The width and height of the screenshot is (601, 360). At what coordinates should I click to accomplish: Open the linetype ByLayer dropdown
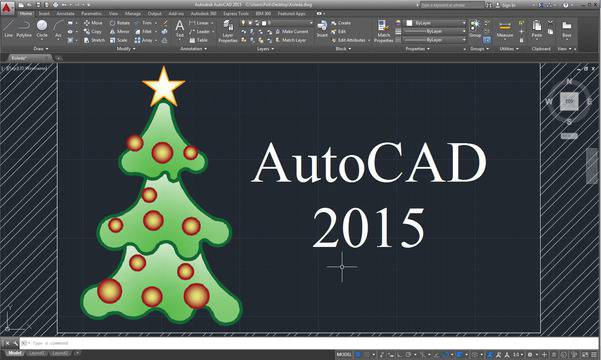tap(435, 39)
